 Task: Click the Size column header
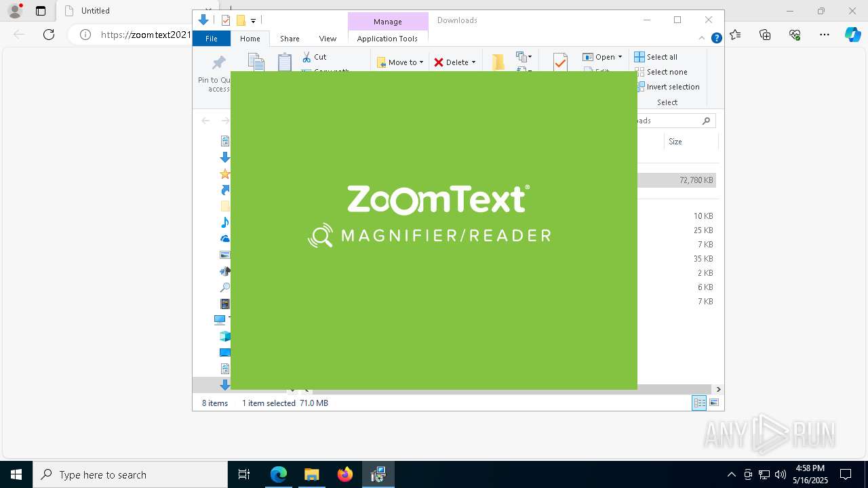coord(690,142)
